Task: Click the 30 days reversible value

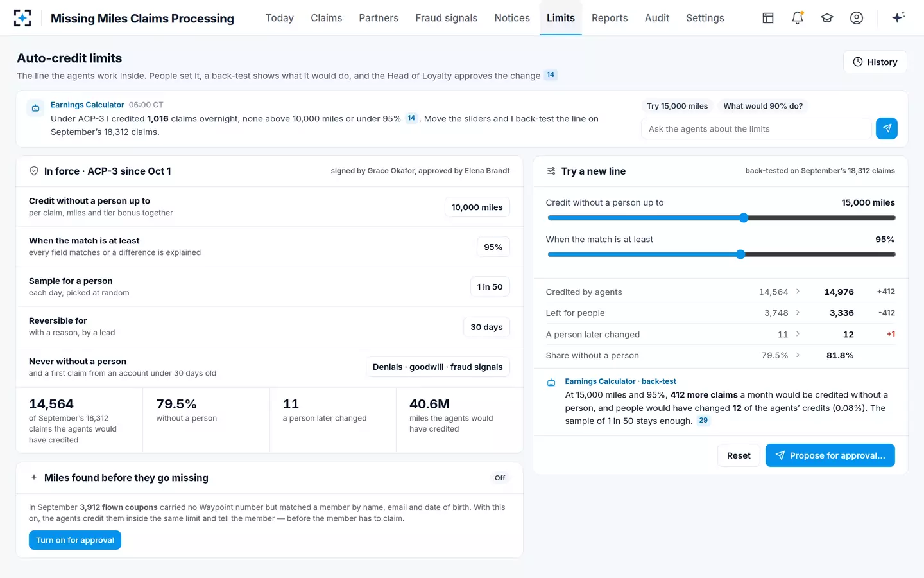Action: point(486,327)
